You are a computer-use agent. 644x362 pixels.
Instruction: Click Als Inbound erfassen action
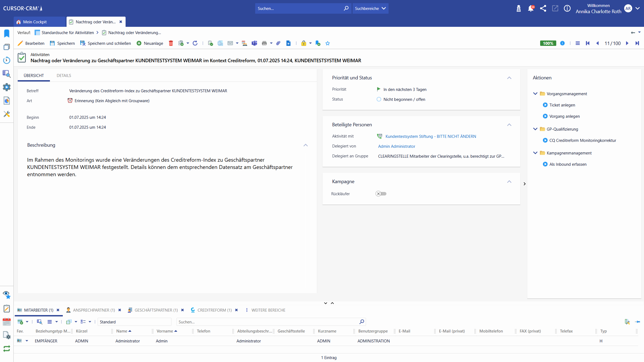coord(568,164)
